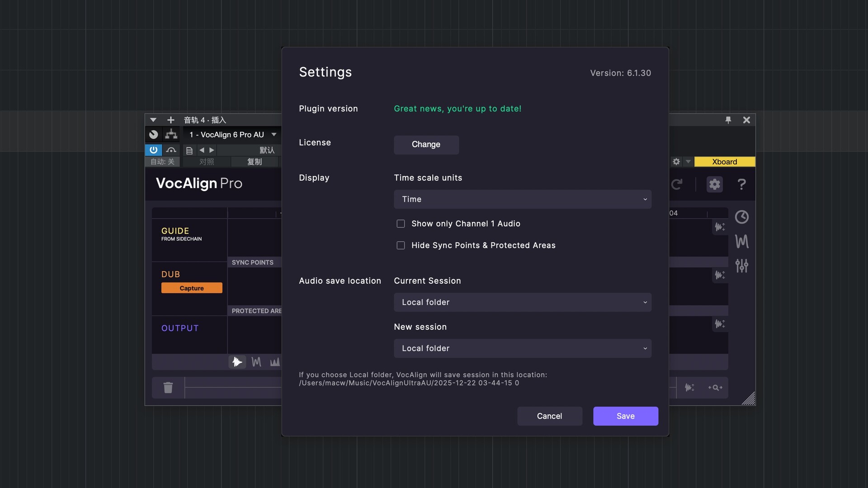Select the waveform view icon below Output

coord(237,362)
